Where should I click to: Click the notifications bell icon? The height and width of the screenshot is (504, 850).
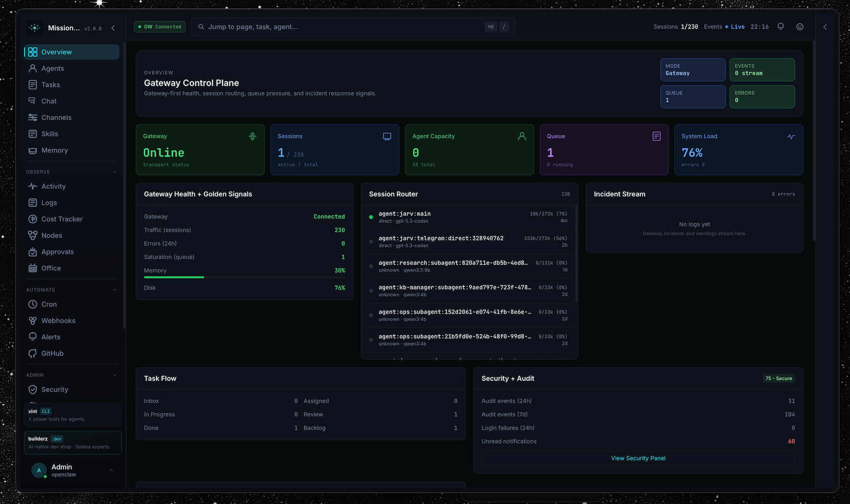(781, 26)
